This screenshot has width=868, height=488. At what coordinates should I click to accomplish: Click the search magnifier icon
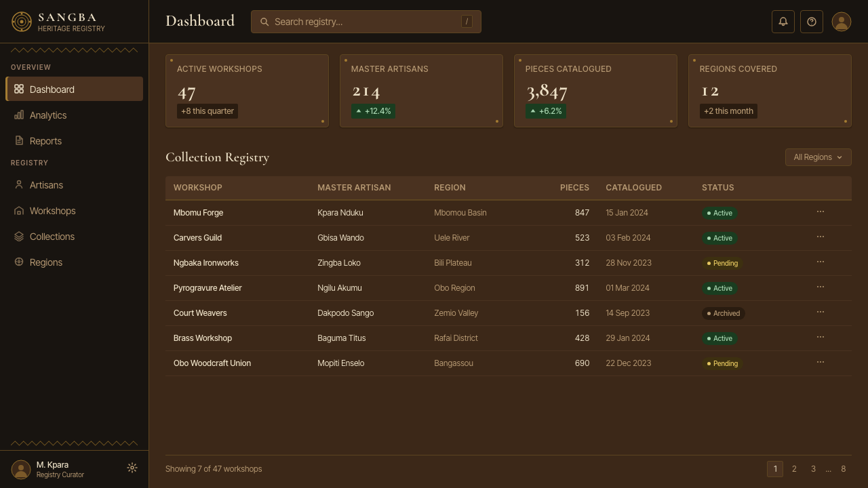click(264, 22)
